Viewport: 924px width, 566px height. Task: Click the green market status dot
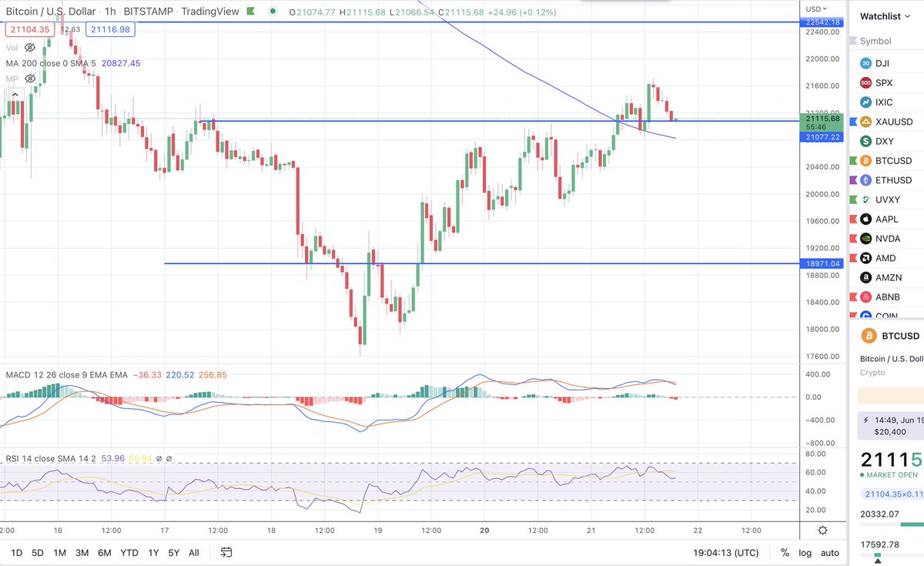point(273,13)
